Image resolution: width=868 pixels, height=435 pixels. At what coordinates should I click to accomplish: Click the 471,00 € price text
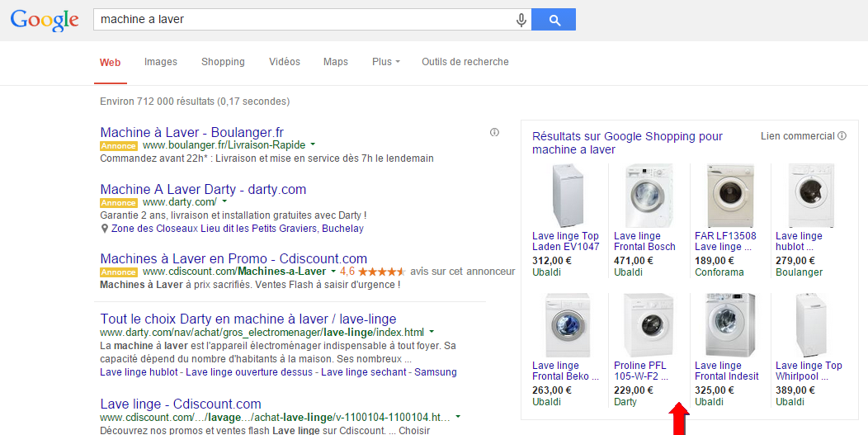pyautogui.click(x=634, y=261)
